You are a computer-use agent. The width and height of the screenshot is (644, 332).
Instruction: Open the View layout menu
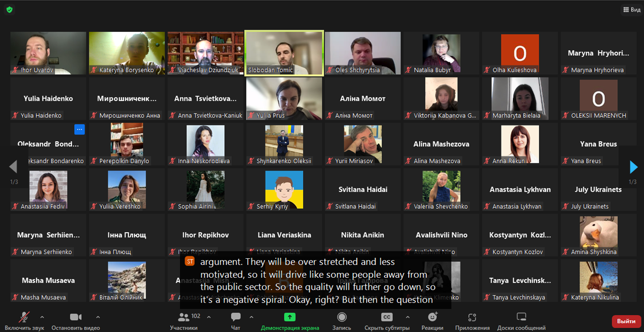point(632,10)
